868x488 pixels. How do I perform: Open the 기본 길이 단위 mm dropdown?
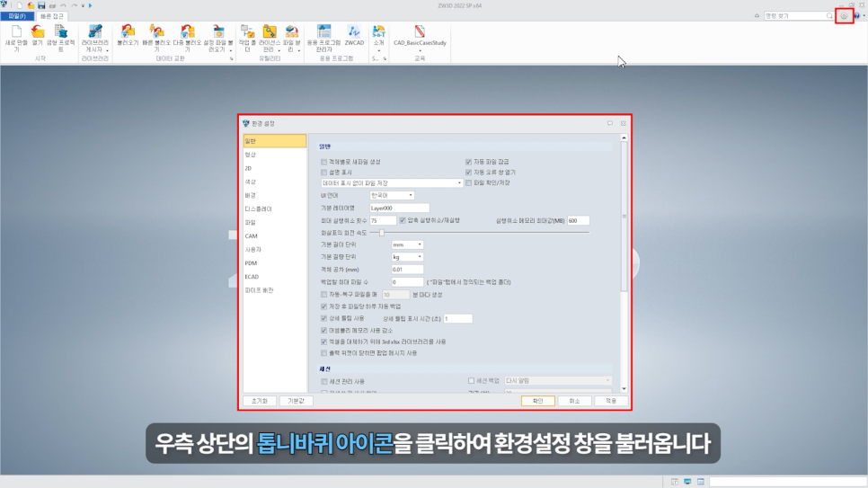pos(407,244)
